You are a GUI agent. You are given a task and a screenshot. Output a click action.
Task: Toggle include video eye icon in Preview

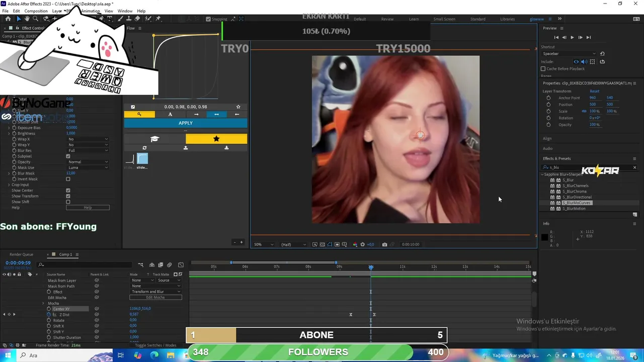[x=576, y=62]
